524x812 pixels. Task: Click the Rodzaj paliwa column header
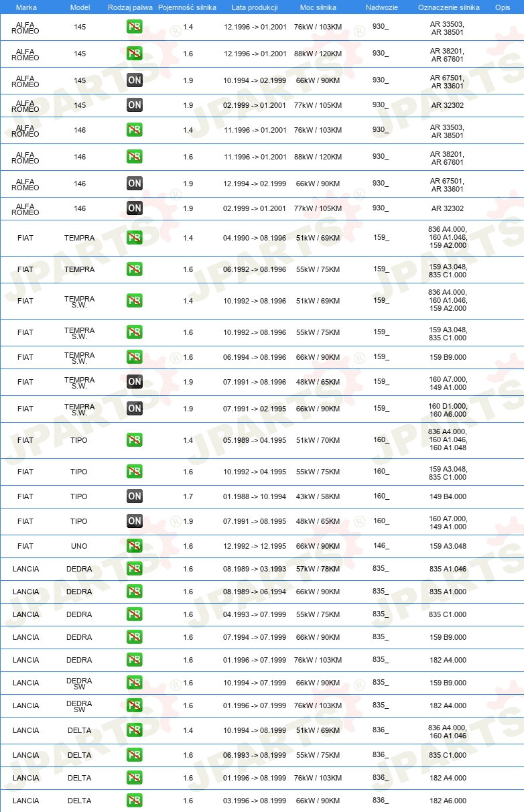[x=130, y=7]
